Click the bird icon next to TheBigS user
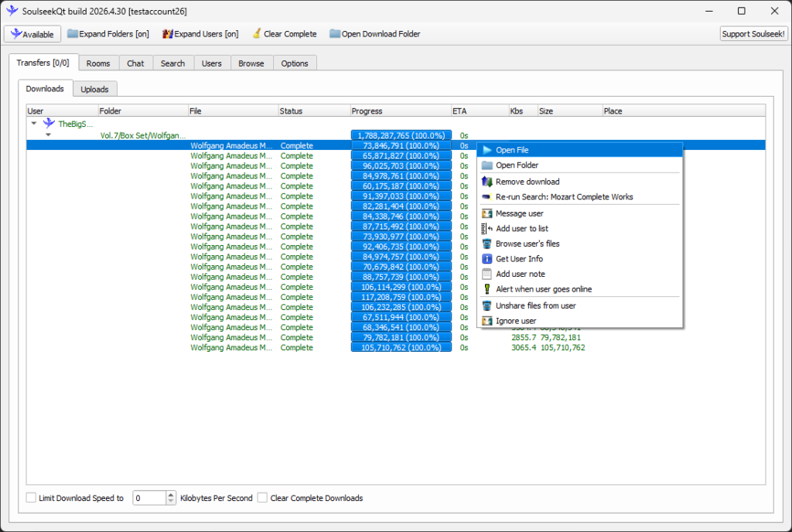 [x=49, y=123]
